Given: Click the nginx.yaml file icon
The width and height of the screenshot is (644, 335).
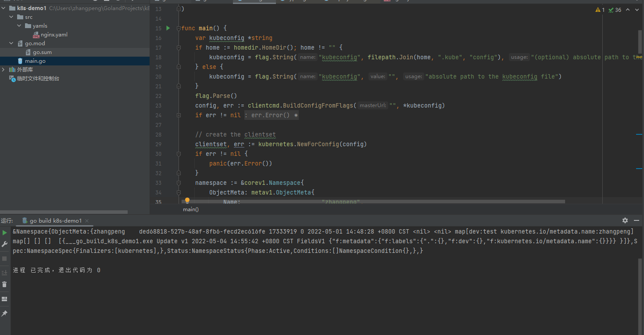Looking at the screenshot, I should tap(36, 35).
